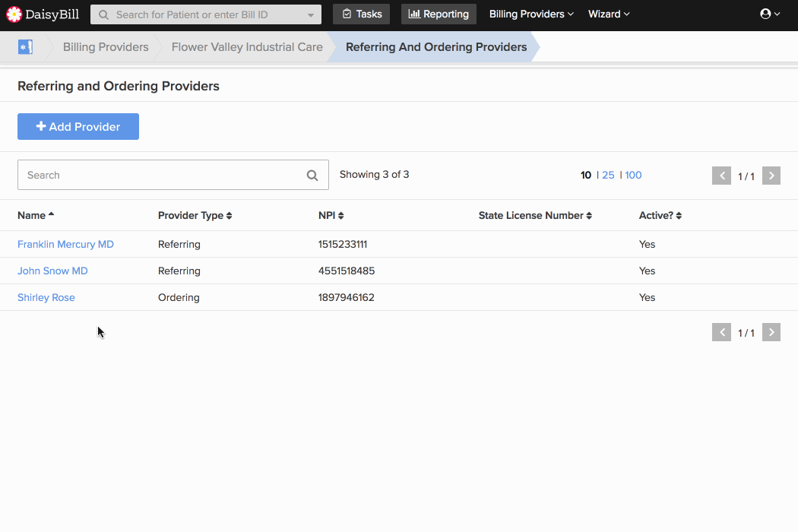Go to Billing Providers breadcrumb
Image resolution: width=798 pixels, height=532 pixels.
[x=106, y=47]
